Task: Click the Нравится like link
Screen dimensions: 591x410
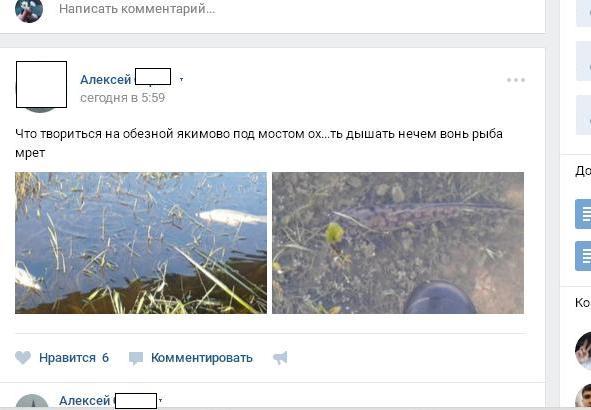Action: point(67,358)
